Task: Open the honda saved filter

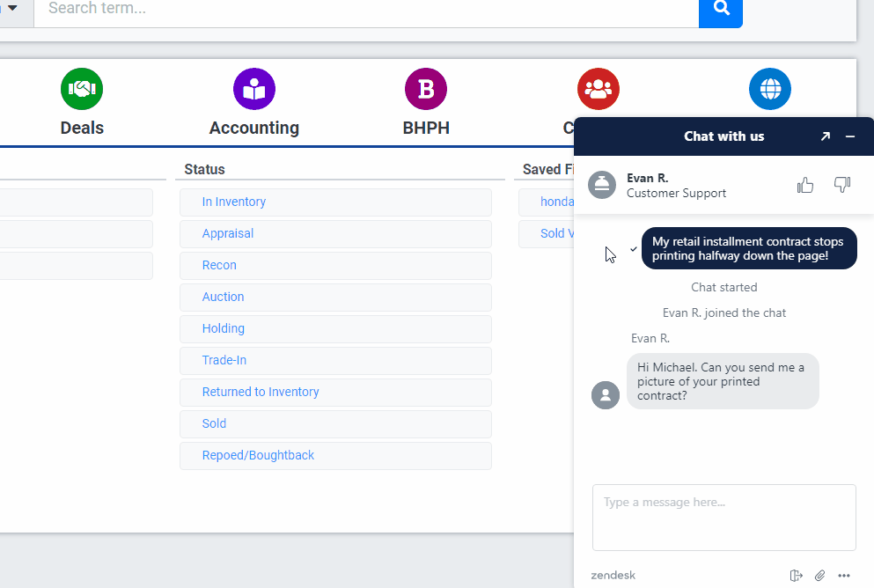Action: [547, 202]
